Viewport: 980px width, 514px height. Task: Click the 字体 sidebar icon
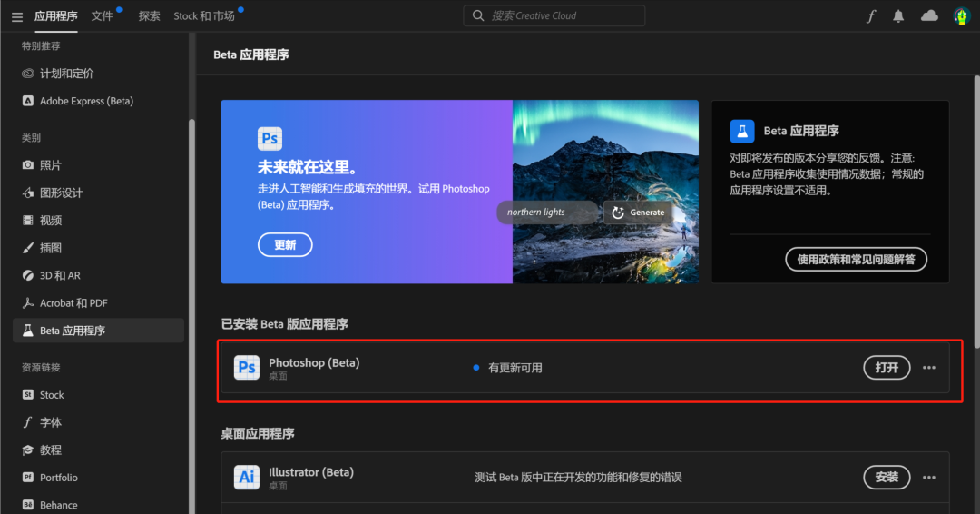pos(27,422)
